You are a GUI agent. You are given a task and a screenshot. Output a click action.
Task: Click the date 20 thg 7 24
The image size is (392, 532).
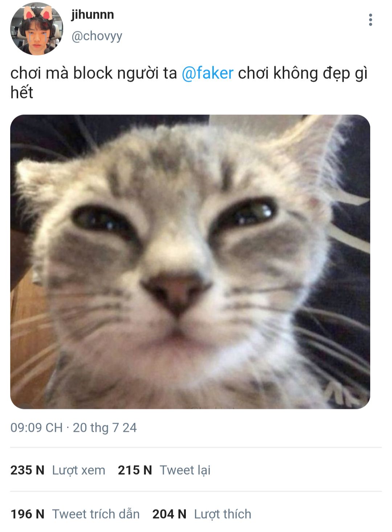(105, 427)
